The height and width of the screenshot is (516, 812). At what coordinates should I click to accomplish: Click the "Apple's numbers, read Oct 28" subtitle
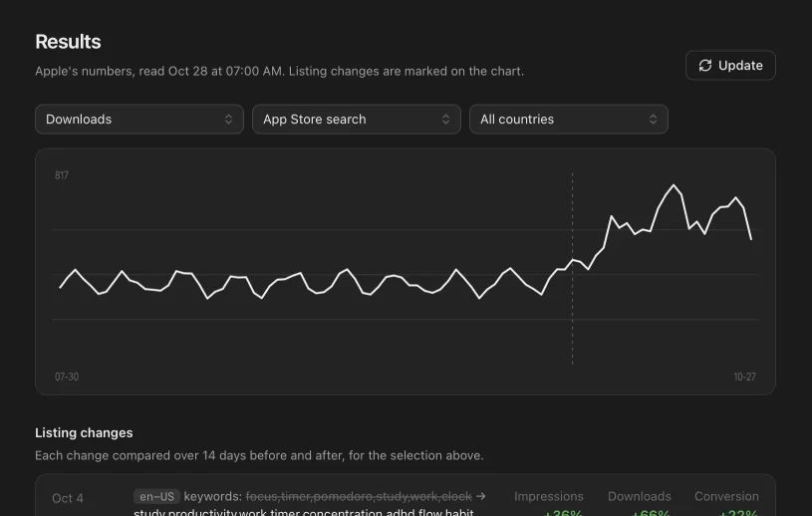coord(280,71)
